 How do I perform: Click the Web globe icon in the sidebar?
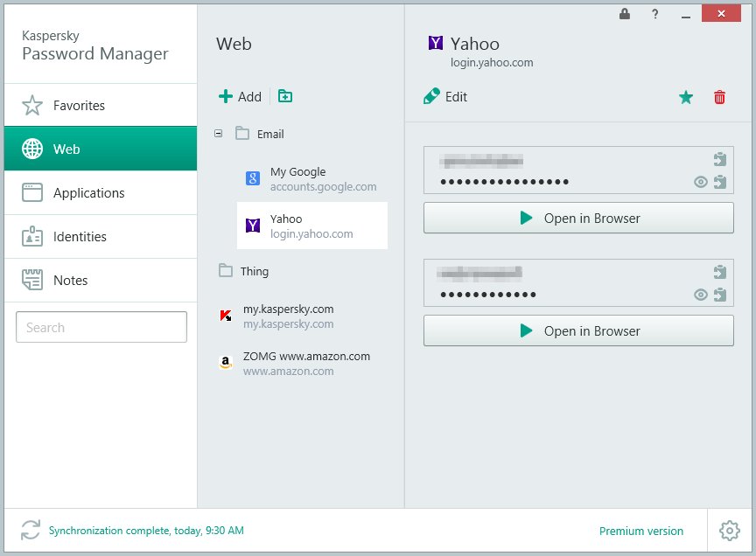32,149
